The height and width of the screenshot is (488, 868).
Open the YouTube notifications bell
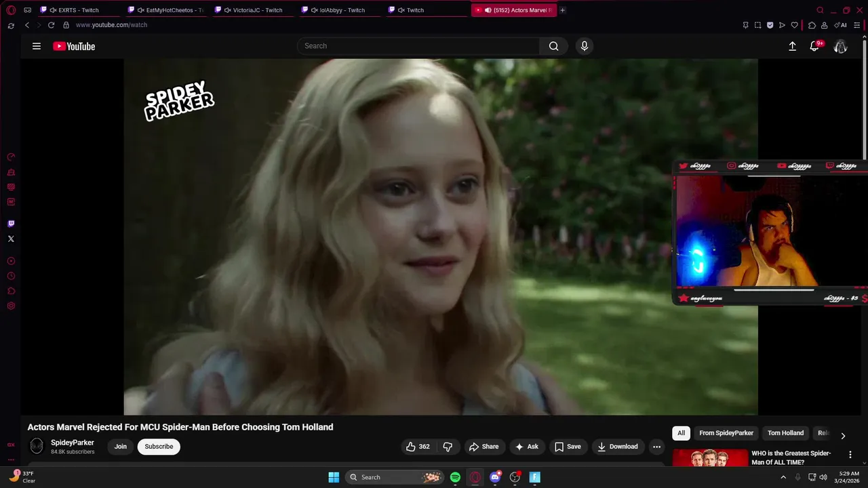(x=815, y=46)
